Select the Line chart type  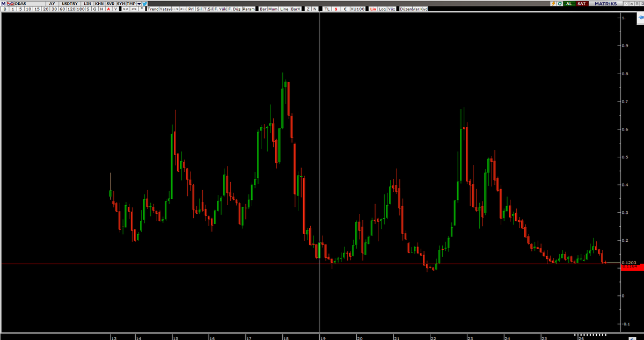(x=284, y=9)
